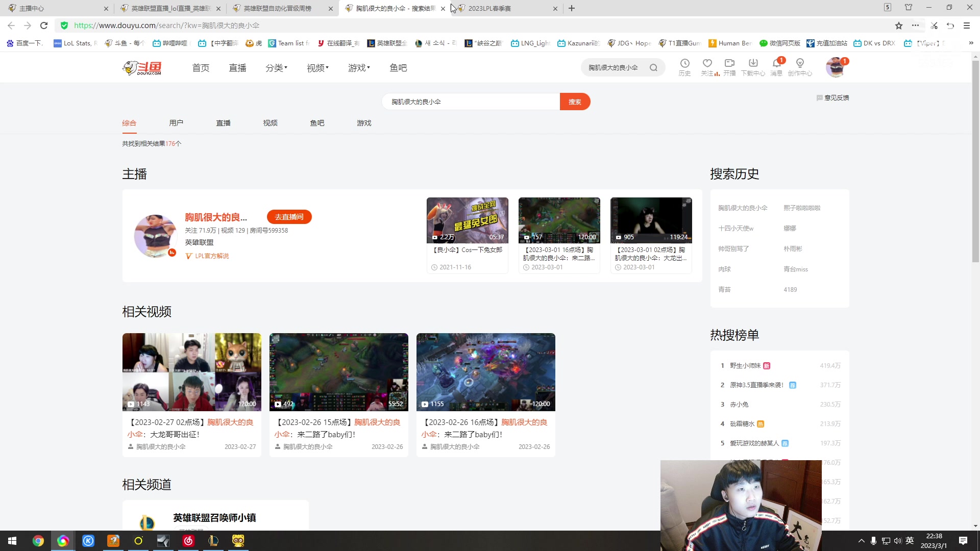Open the 意见反馈 feedback link
The height and width of the screenshot is (551, 980).
[x=833, y=98]
